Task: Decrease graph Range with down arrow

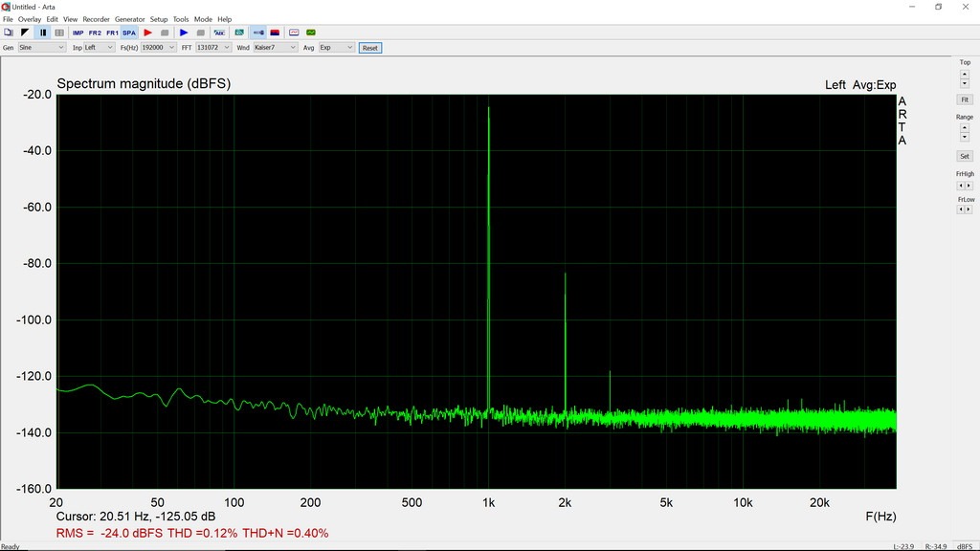Action: coord(965,138)
